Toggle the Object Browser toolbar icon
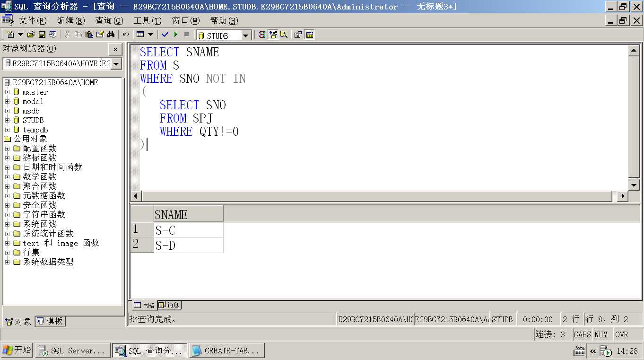The width and height of the screenshot is (644, 360). [273, 35]
